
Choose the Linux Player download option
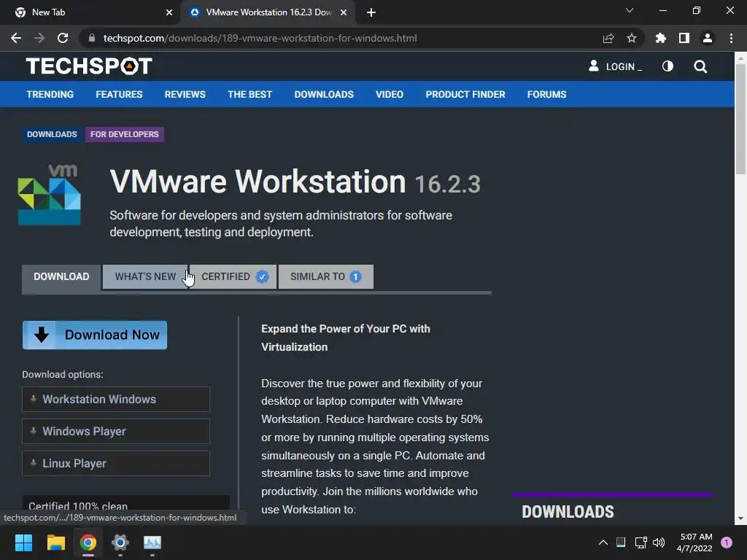click(x=116, y=463)
